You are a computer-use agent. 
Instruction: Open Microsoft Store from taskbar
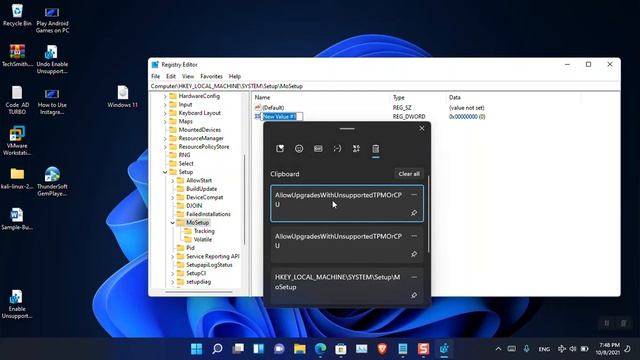(x=341, y=349)
